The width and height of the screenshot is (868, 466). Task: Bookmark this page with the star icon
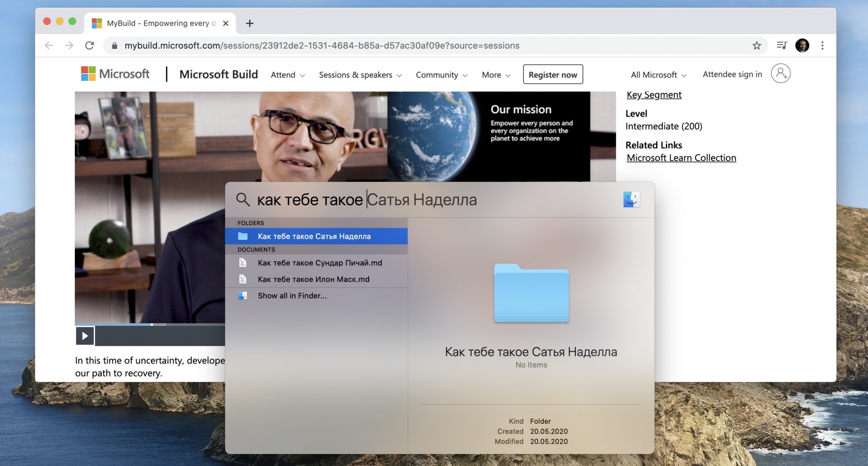point(757,46)
